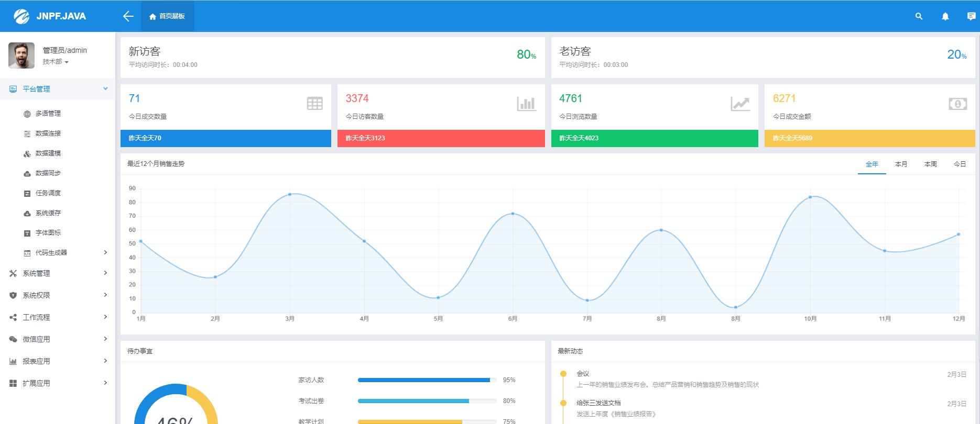Click the 数据建模 icon
Viewport: 980px width, 424px height.
point(27,153)
